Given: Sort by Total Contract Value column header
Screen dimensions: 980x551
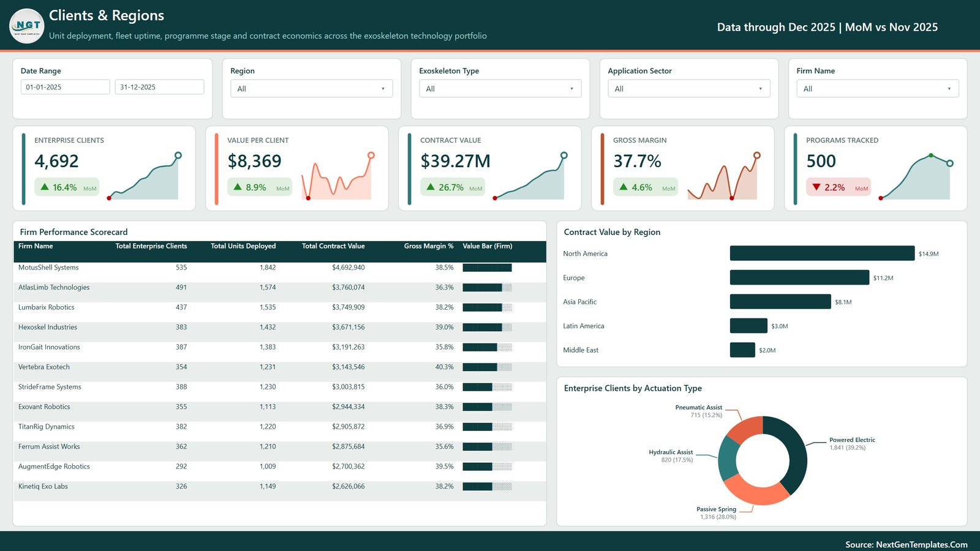Looking at the screenshot, I should pyautogui.click(x=333, y=246).
